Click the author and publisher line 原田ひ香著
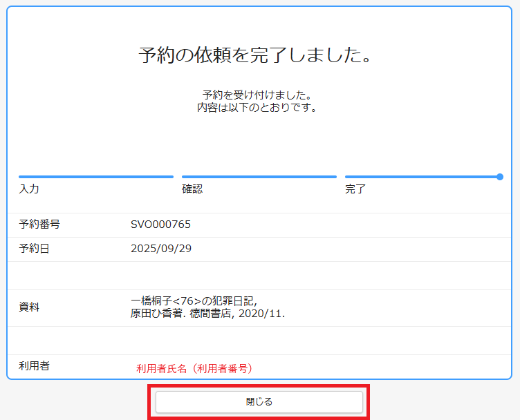 (x=207, y=314)
